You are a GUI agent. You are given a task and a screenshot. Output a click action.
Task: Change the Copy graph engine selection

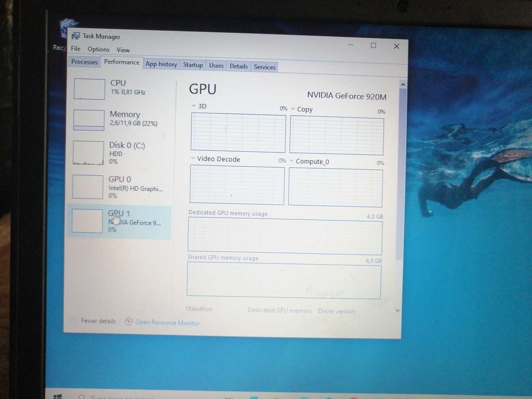point(293,109)
